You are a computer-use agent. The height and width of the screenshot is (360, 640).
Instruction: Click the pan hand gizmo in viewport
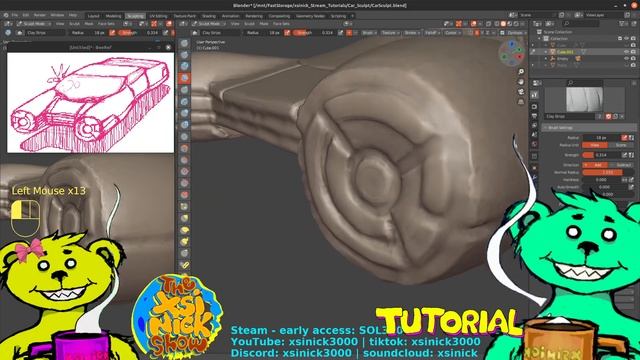(521, 82)
